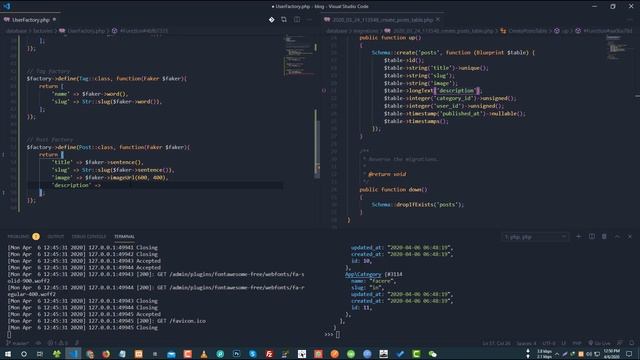Open the PROBLEMS panel tab
The width and height of the screenshot is (640, 360).
tap(18, 236)
